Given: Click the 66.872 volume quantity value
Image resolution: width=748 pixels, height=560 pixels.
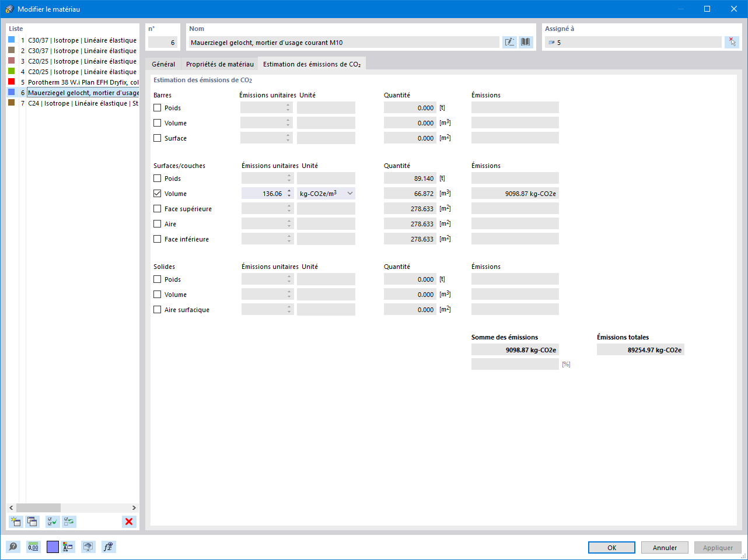Looking at the screenshot, I should (x=410, y=194).
